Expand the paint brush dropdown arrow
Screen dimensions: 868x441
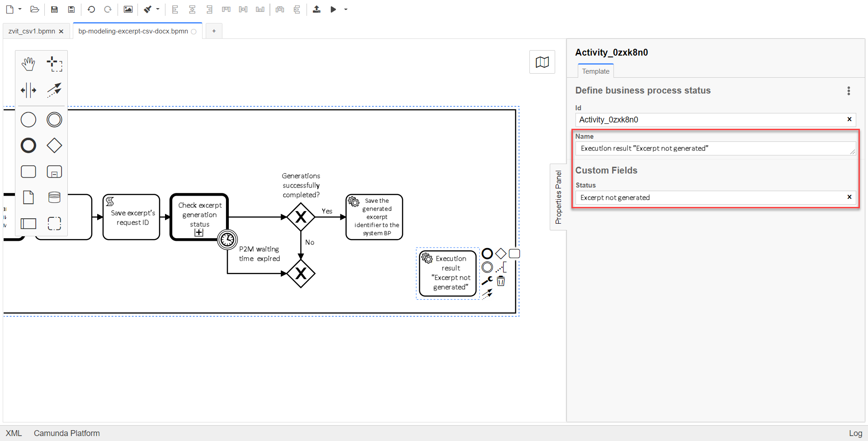158,9
